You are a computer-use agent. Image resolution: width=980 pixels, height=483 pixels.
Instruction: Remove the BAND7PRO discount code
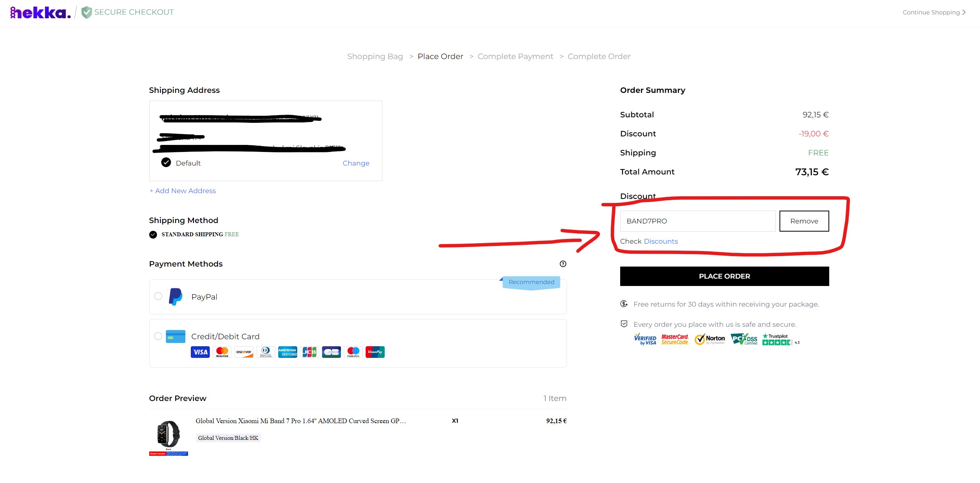coord(804,221)
